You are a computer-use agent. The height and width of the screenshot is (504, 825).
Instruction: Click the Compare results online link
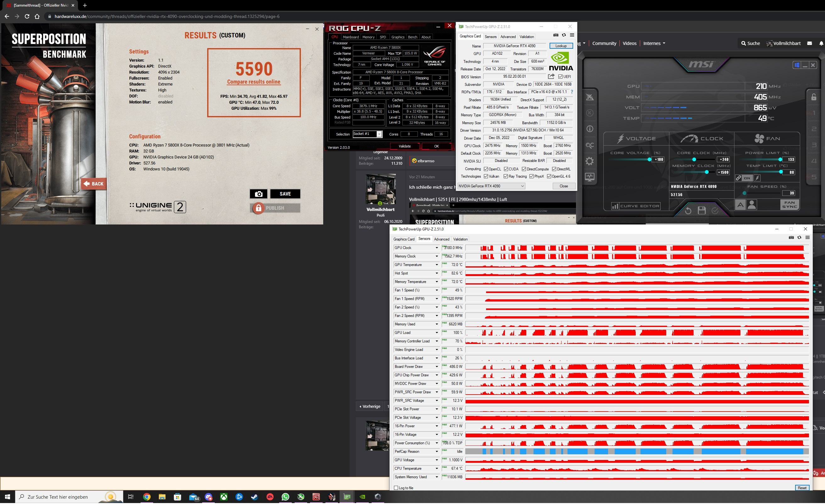tap(253, 82)
